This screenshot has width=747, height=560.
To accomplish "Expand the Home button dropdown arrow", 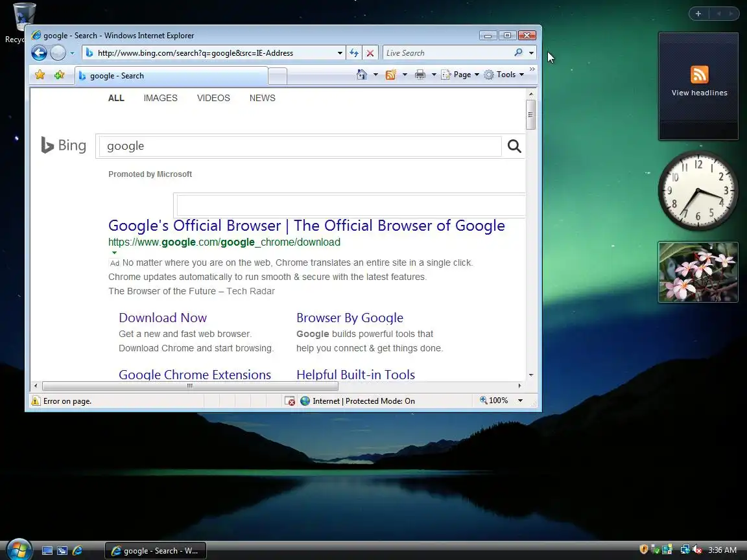I will pos(375,75).
